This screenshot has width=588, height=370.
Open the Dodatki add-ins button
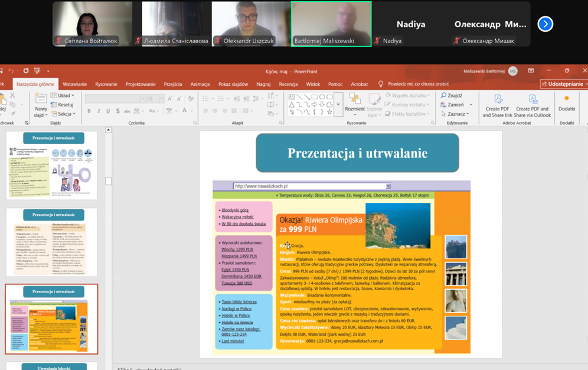tap(567, 103)
